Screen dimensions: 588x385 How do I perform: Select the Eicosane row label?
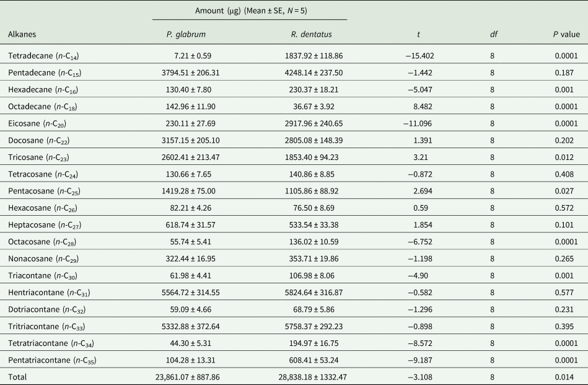click(x=40, y=123)
